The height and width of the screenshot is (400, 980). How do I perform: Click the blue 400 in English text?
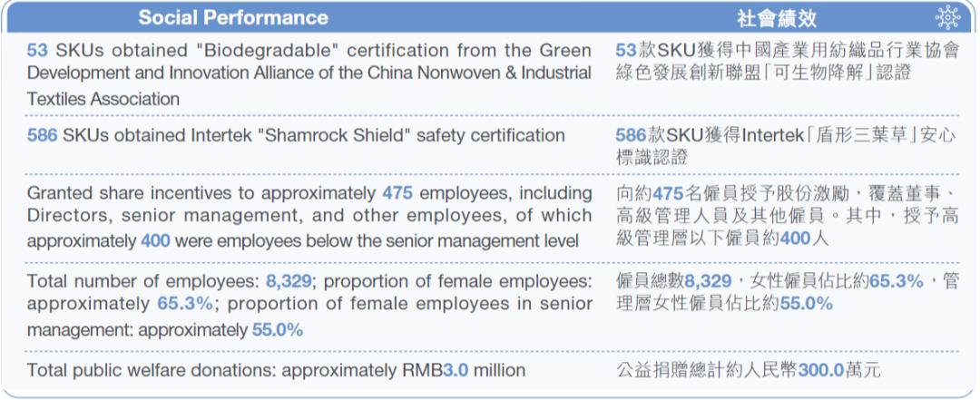pyautogui.click(x=156, y=240)
